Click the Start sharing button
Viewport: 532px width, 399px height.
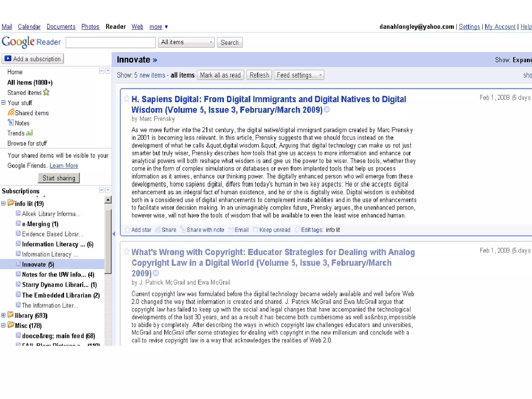(59, 178)
